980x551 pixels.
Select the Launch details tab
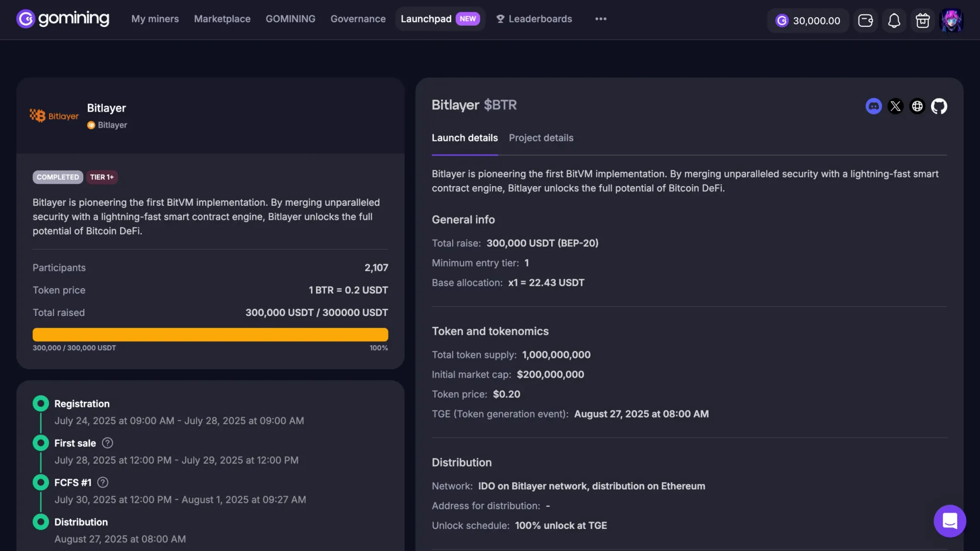point(465,138)
